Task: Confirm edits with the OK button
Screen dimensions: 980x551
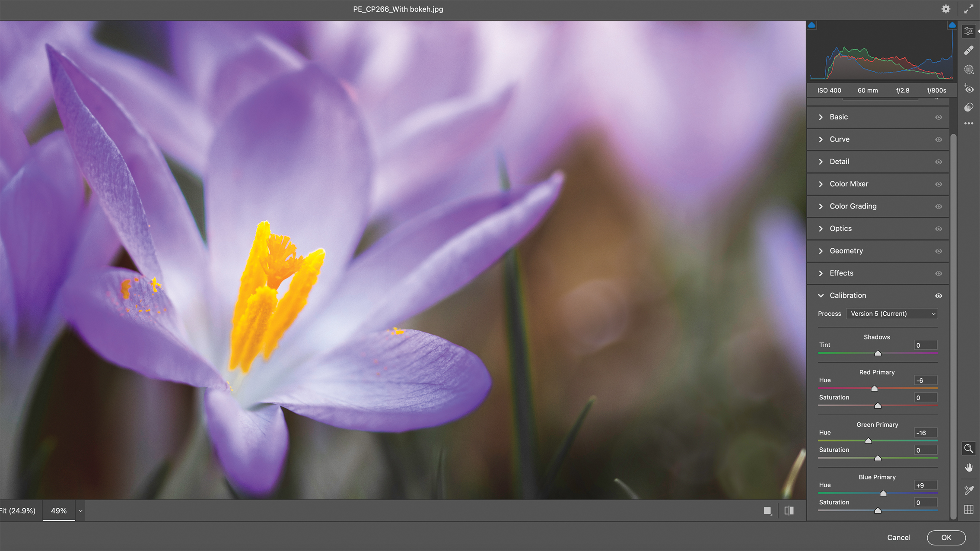Action: click(946, 538)
